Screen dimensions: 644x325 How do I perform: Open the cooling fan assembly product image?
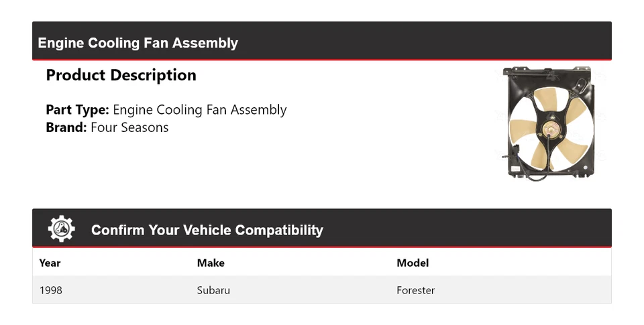click(x=549, y=122)
